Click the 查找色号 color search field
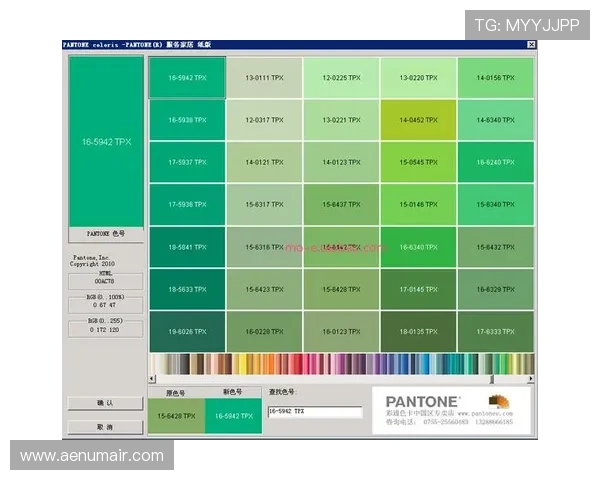Image resolution: width=600 pixels, height=480 pixels. coord(314,412)
